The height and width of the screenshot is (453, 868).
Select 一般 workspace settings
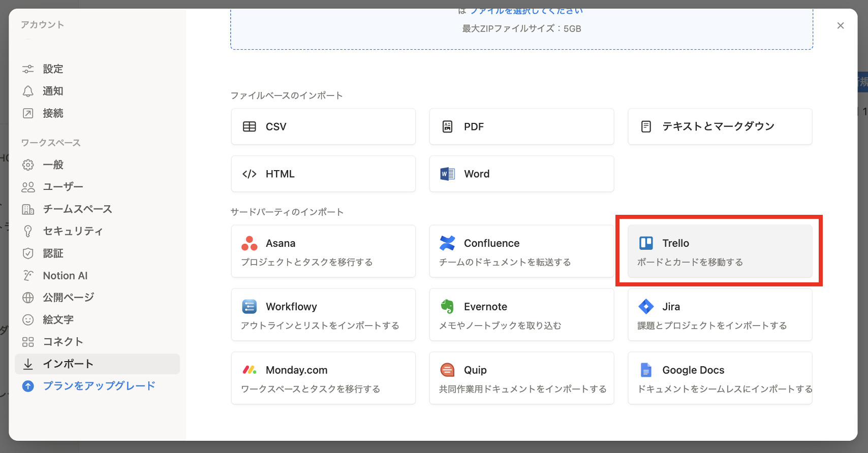tap(97, 165)
